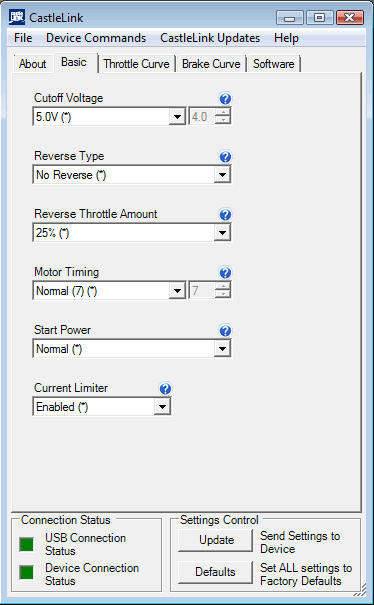Click the Device Connection Status indicator

click(27, 572)
